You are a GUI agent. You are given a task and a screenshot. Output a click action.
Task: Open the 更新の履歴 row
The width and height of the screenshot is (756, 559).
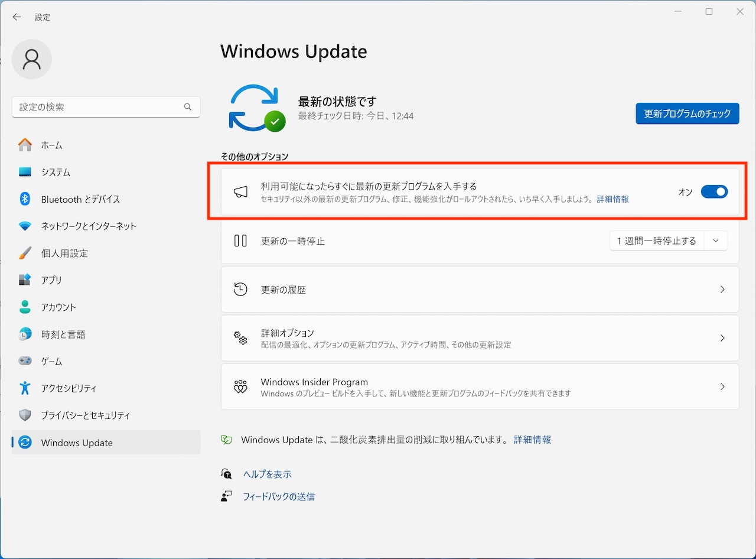480,290
